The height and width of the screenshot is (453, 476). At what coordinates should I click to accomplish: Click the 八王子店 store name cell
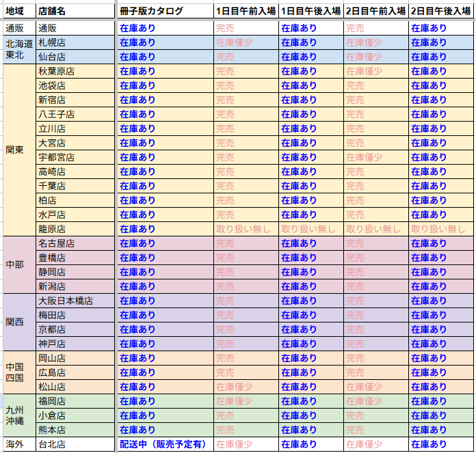[x=75, y=114]
